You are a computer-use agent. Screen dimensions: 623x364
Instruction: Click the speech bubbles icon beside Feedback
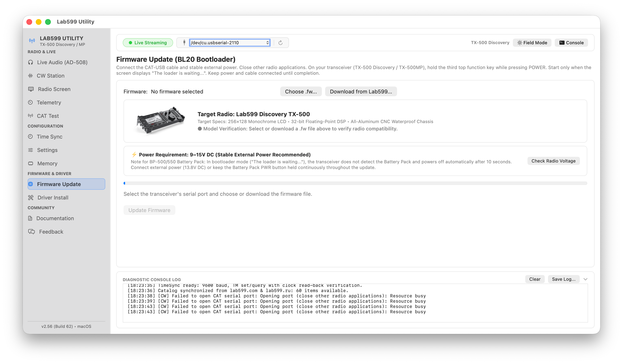point(31,232)
